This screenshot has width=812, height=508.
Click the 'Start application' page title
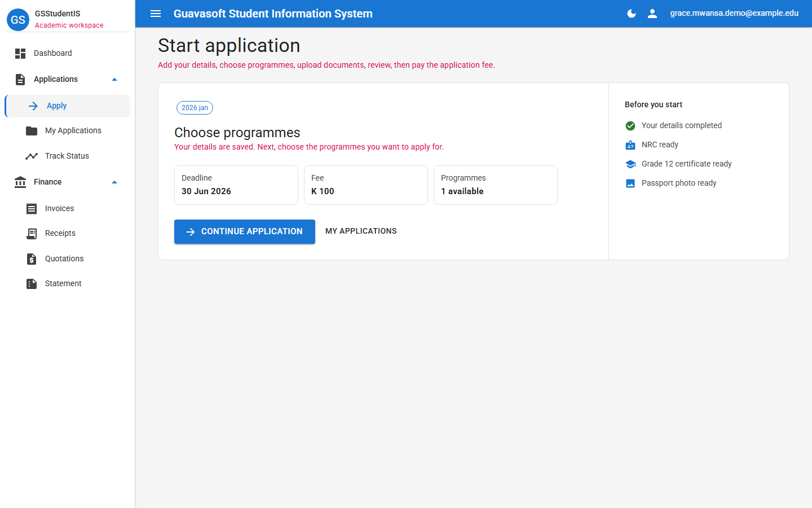[229, 46]
